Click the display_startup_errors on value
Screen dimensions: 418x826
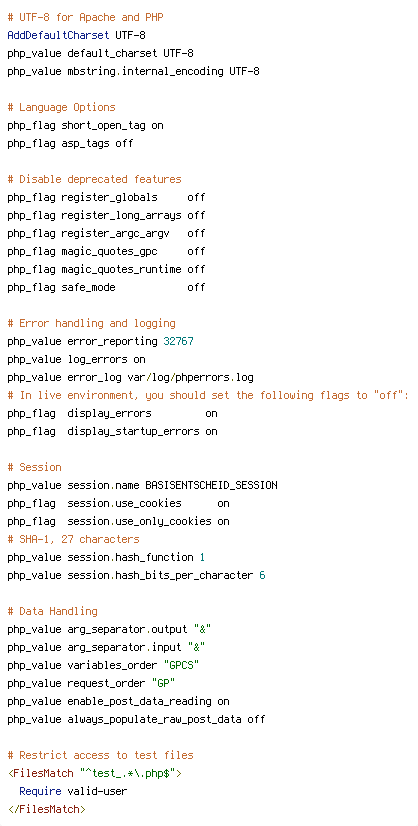(x=211, y=431)
